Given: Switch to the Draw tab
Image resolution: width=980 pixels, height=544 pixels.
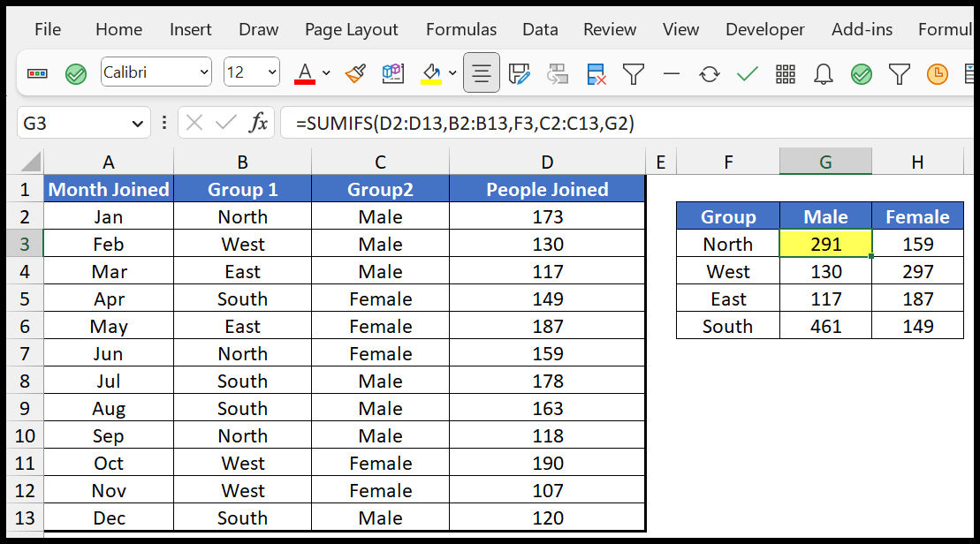Looking at the screenshot, I should click(258, 29).
